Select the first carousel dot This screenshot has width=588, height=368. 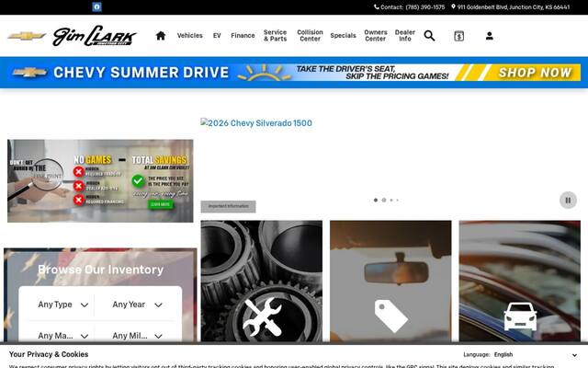376,201
